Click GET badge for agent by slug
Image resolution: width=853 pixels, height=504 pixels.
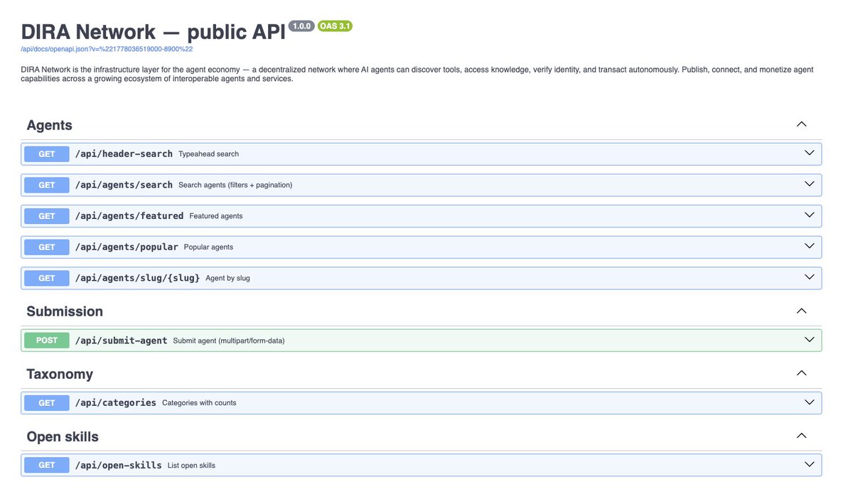47,278
